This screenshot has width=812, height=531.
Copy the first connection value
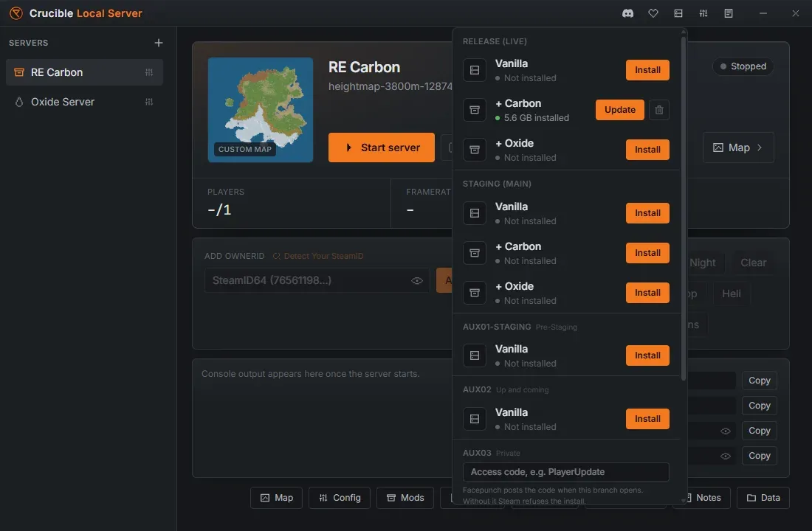point(759,381)
